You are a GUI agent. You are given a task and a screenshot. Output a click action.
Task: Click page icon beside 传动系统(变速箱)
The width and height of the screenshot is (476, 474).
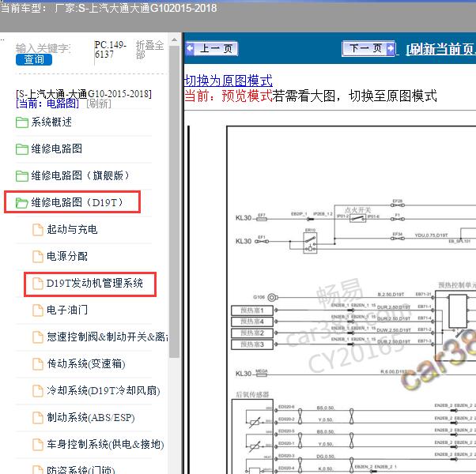pyautogui.click(x=38, y=364)
